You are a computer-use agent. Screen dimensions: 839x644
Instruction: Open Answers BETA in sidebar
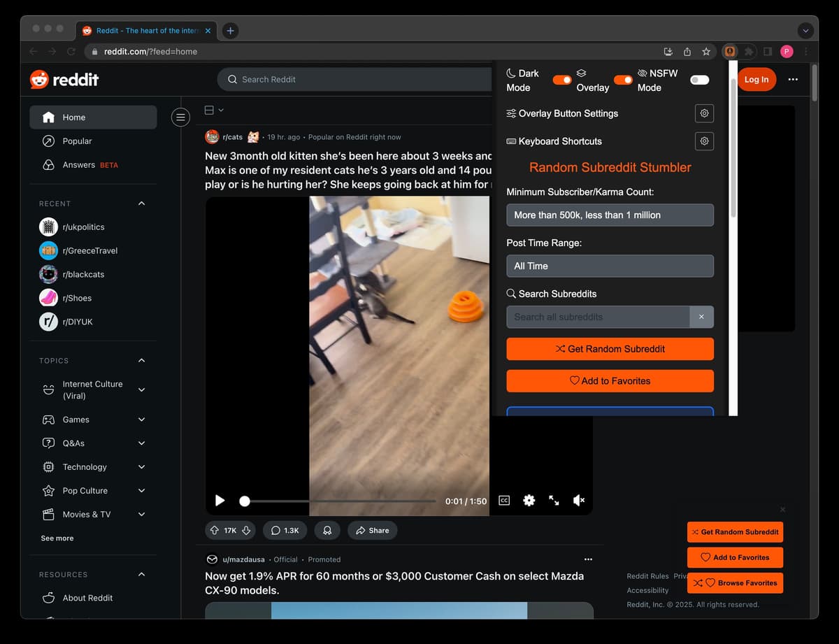79,165
